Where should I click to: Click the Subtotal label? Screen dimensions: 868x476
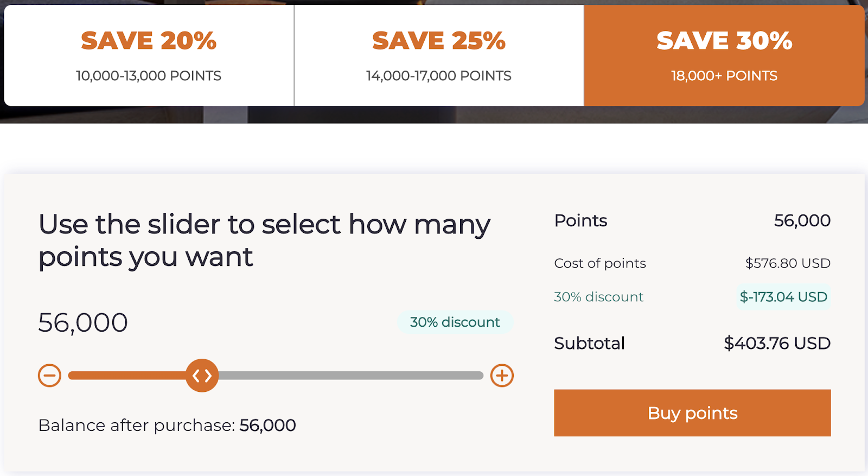click(x=589, y=343)
